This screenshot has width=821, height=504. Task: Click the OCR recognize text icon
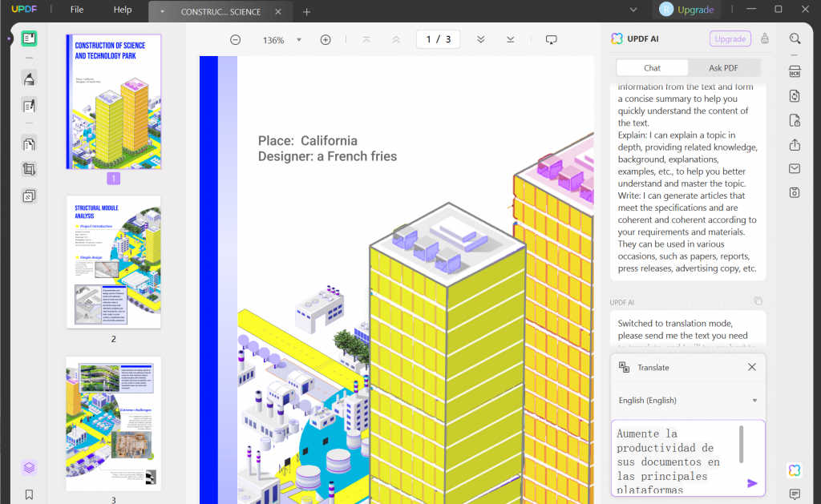pos(795,71)
